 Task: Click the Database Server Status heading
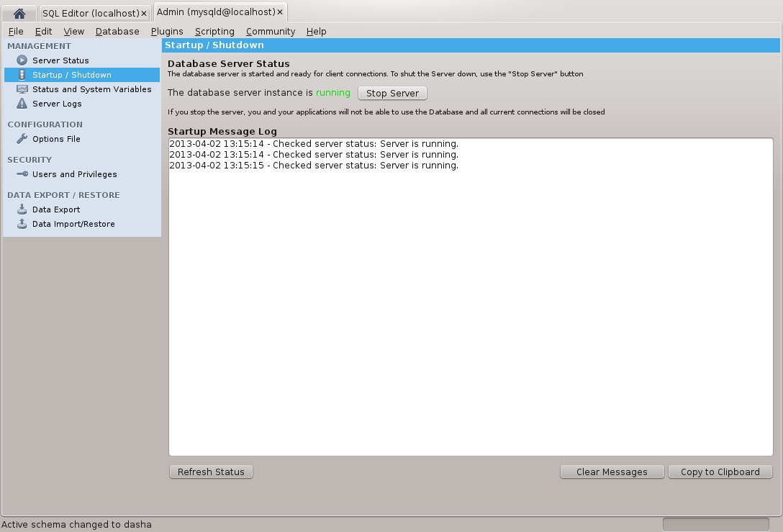pyautogui.click(x=229, y=64)
